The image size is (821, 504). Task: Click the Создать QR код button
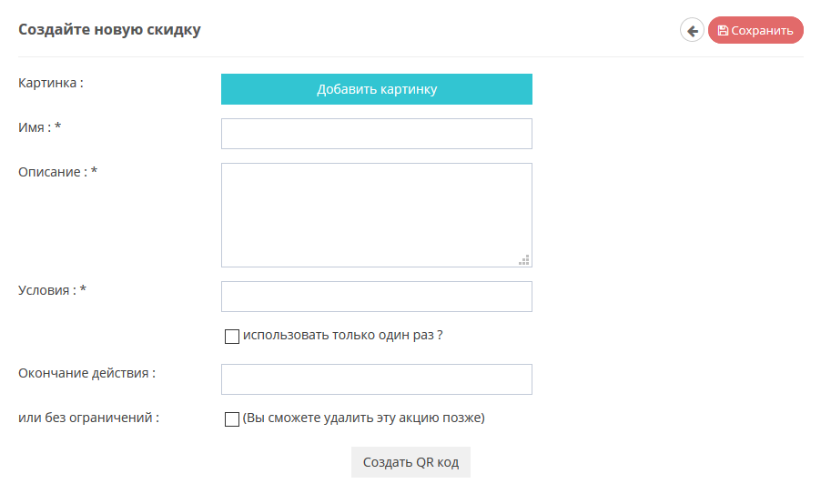click(410, 462)
